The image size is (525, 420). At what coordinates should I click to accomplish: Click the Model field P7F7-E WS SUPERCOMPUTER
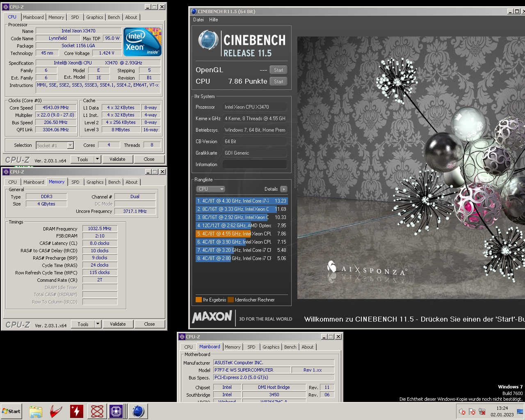click(x=252, y=370)
